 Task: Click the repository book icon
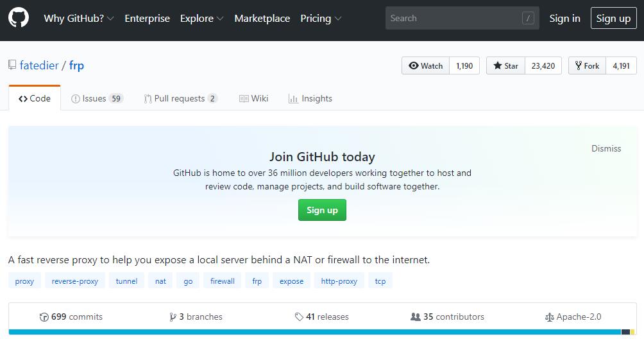(12, 65)
